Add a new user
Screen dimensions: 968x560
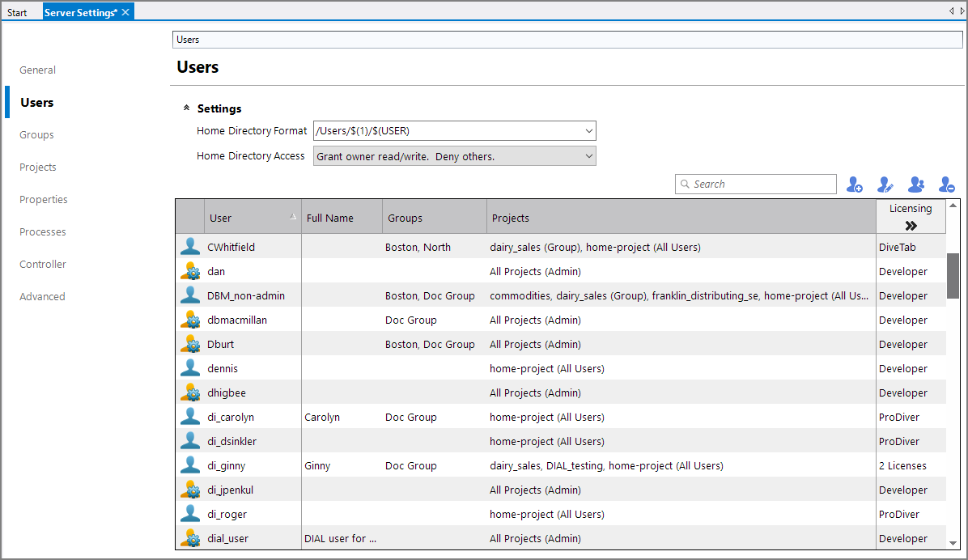click(x=855, y=184)
